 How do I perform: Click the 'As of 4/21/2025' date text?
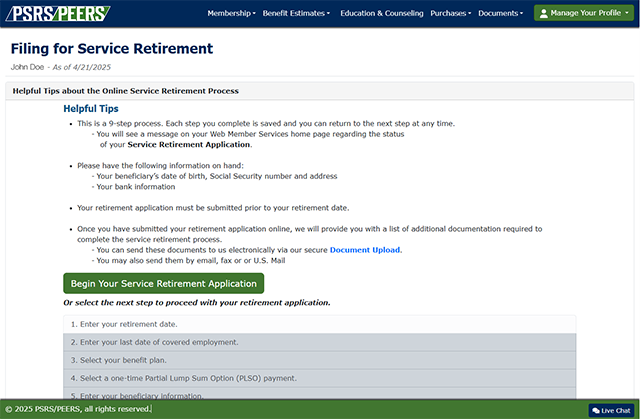81,67
